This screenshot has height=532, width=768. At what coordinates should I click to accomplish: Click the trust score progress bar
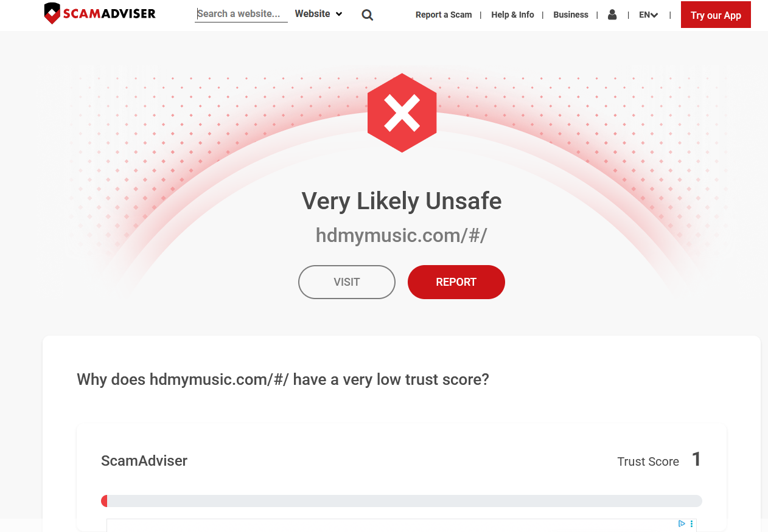coord(402,501)
